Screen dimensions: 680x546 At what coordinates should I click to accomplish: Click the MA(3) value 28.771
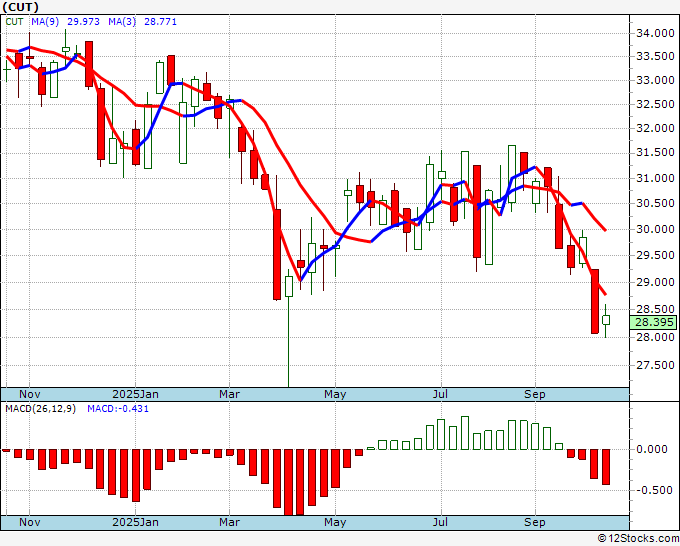(160, 22)
